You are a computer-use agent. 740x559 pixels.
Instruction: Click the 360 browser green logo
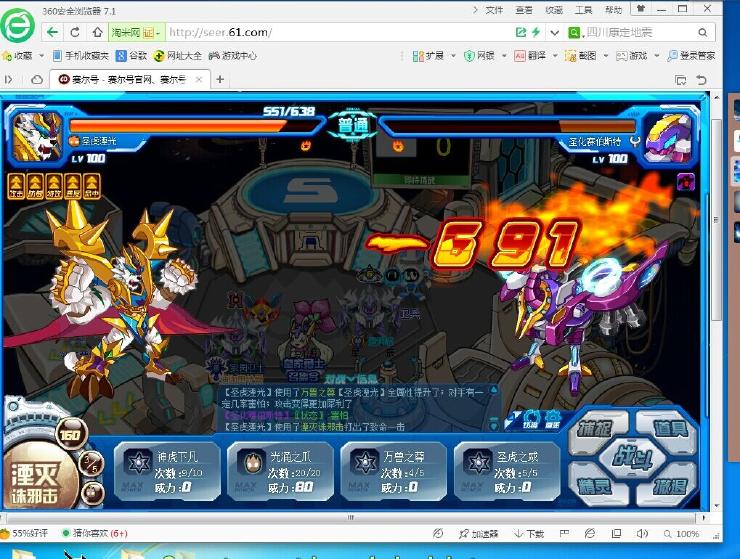(17, 25)
